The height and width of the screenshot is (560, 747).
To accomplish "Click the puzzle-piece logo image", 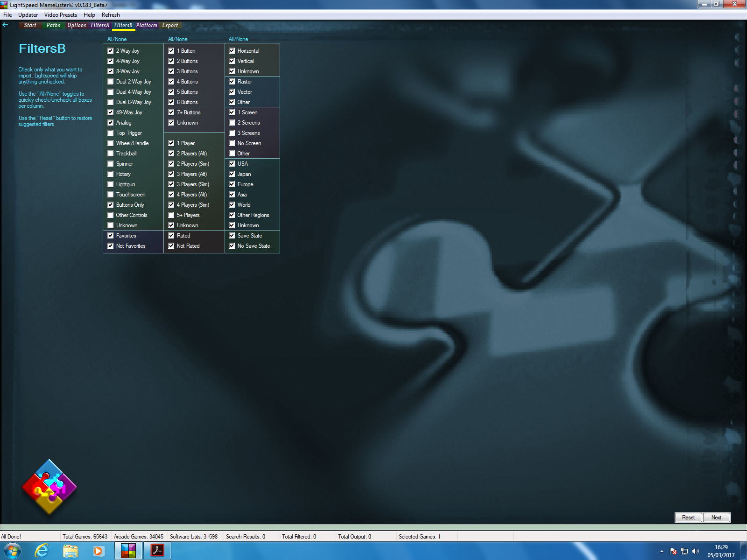I will coord(49,487).
